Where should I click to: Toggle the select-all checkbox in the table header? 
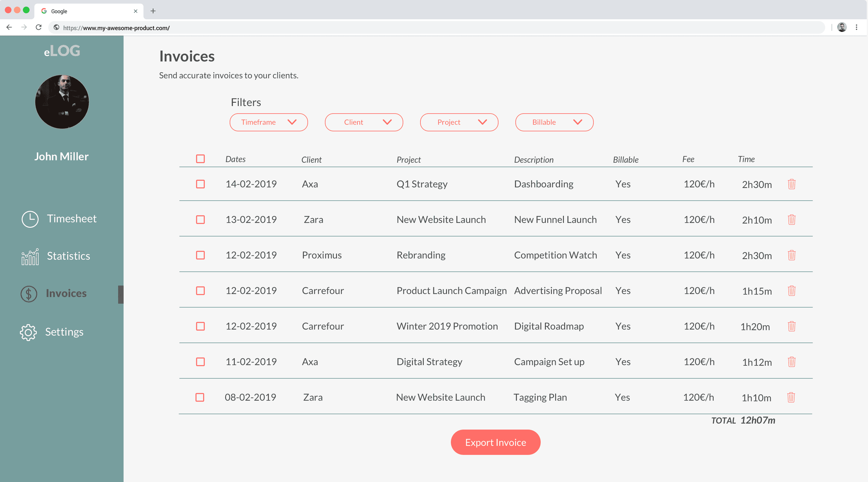200,159
